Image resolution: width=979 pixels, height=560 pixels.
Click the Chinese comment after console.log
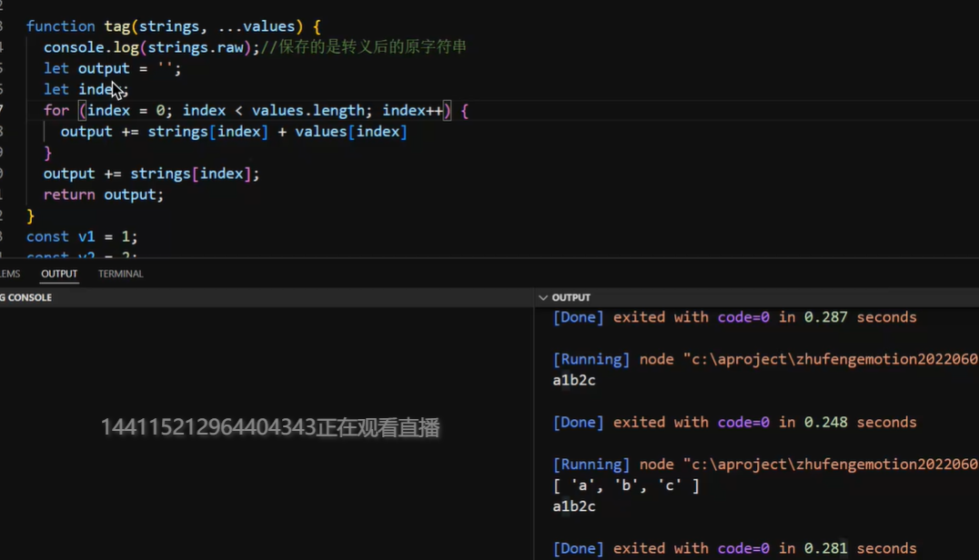364,47
